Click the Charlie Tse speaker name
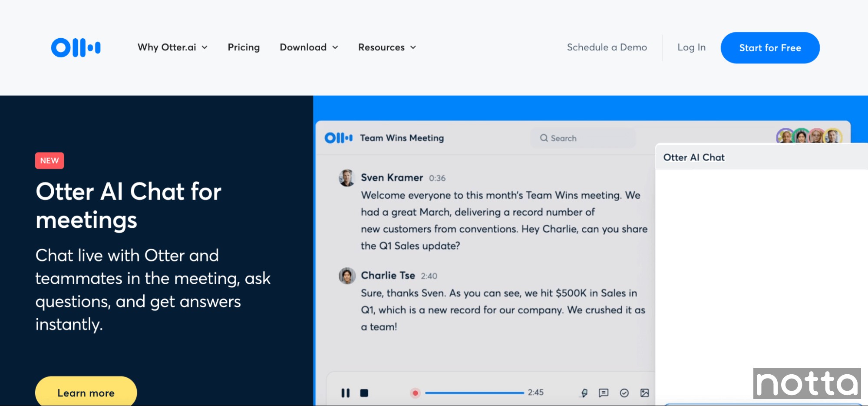 coord(388,275)
